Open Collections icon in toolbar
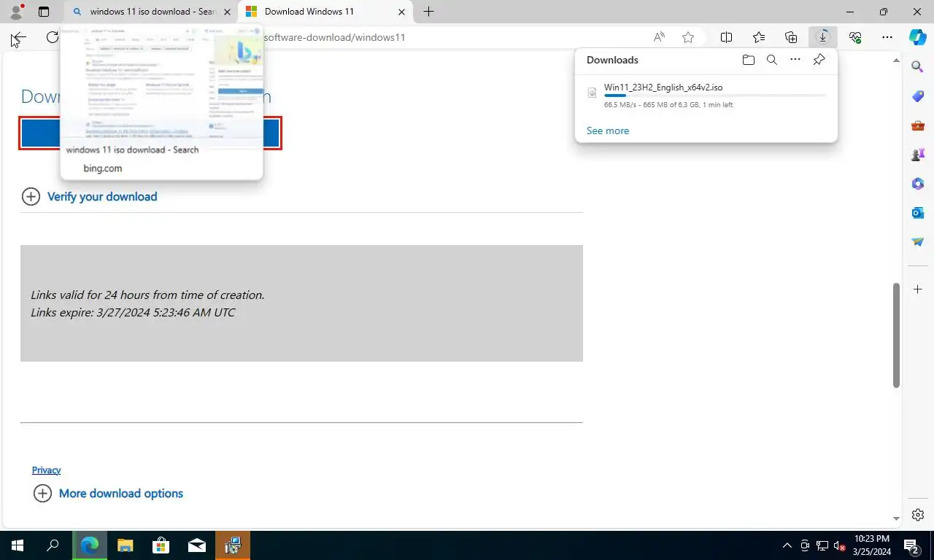 pos(791,37)
